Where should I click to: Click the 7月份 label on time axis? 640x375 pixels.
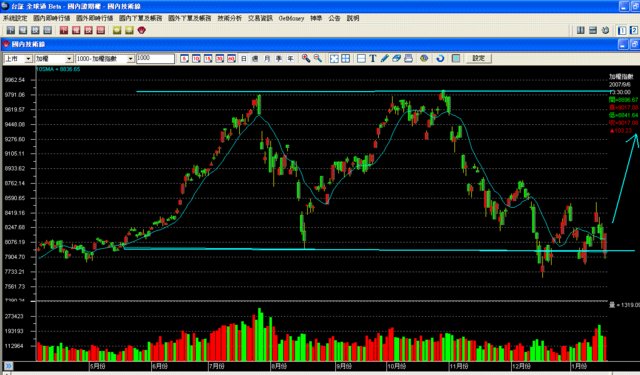216,366
